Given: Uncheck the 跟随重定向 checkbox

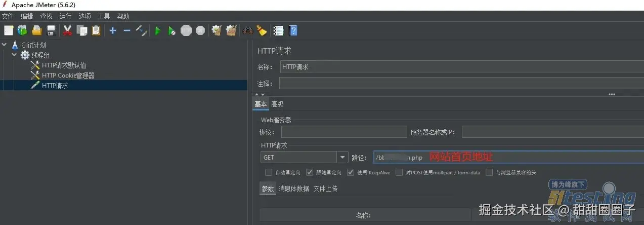Looking at the screenshot, I should [310, 172].
